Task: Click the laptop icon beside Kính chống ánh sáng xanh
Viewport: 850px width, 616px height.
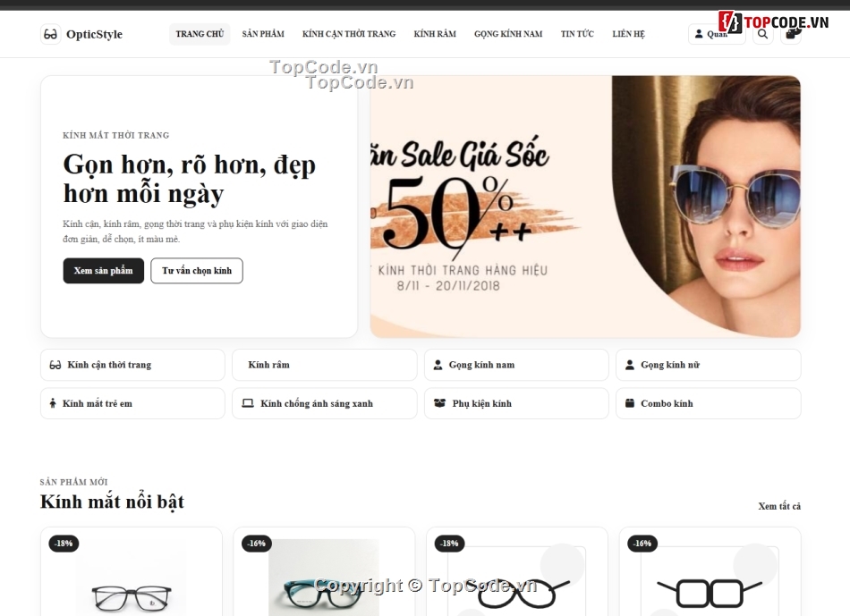Action: (248, 403)
